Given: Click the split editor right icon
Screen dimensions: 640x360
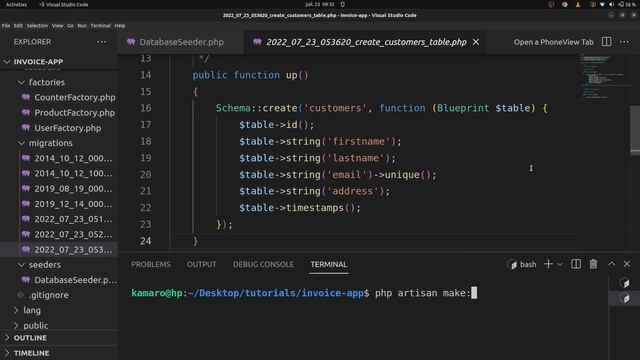Looking at the screenshot, I should (607, 42).
